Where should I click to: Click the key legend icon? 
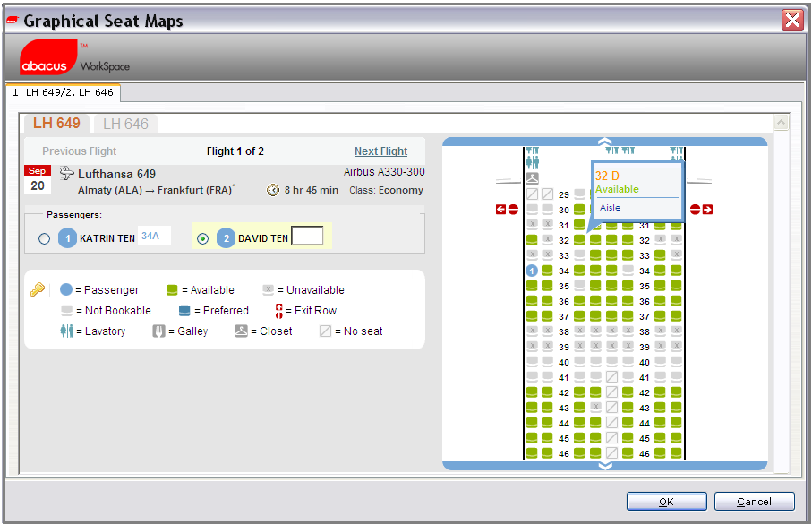click(38, 289)
